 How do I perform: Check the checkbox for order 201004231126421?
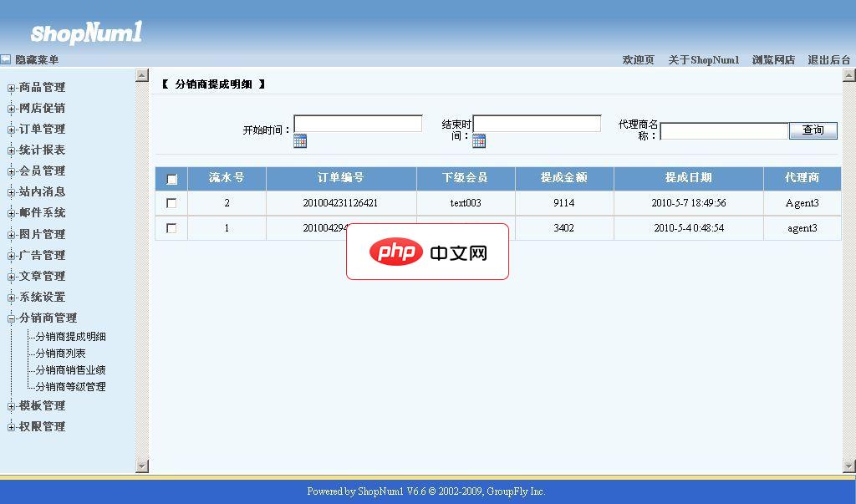click(171, 202)
